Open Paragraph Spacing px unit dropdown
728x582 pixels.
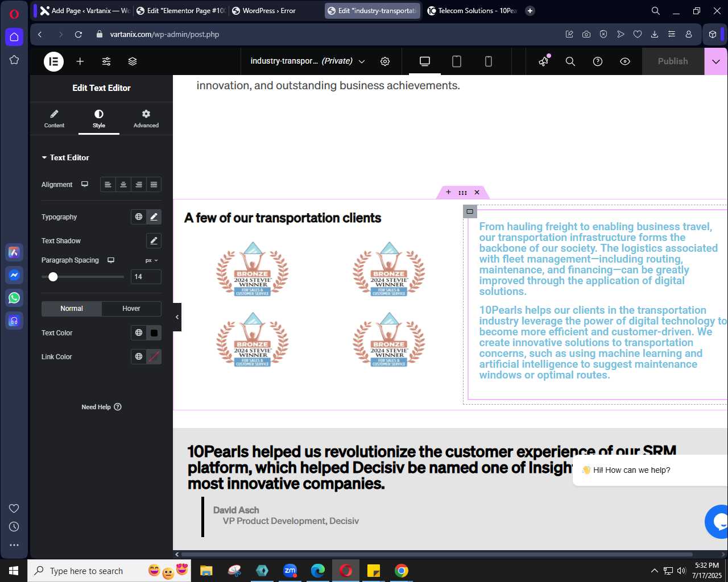(151, 260)
